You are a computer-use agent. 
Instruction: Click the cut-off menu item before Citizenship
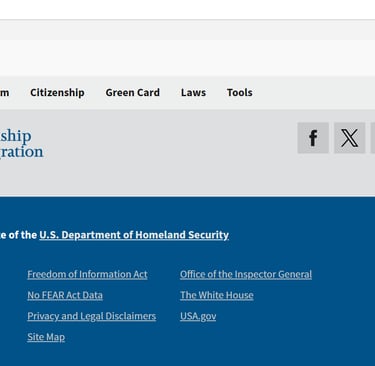coord(4,92)
